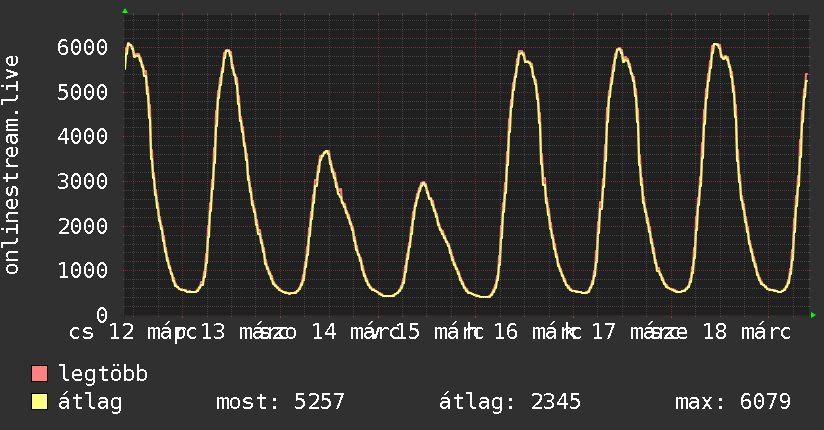Click the onlinestream.live vertical axis title
This screenshot has height=430, width=824.
pyautogui.click(x=12, y=165)
